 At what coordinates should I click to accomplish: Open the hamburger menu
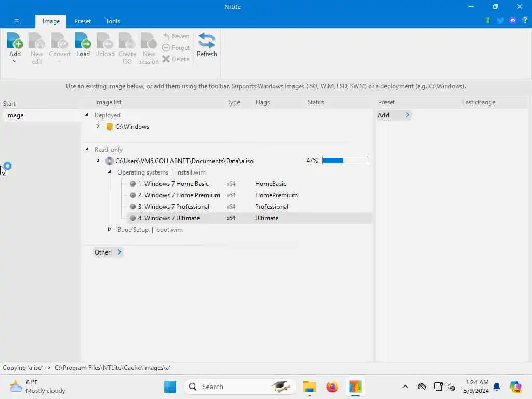point(16,21)
